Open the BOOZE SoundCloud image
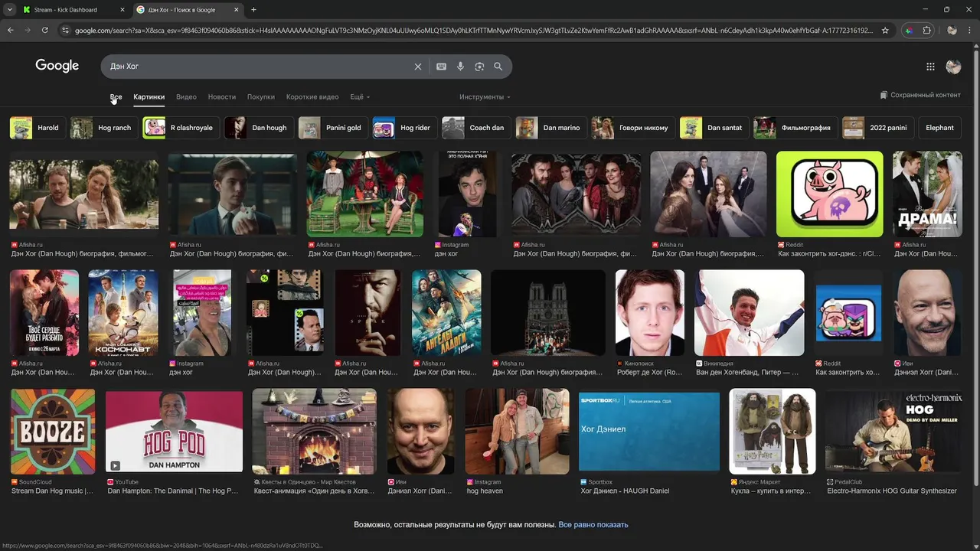 point(53,431)
